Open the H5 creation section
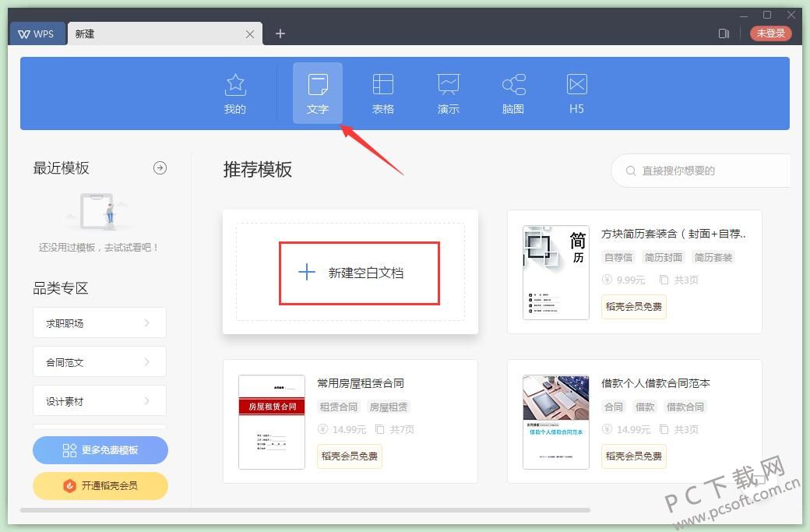Image resolution: width=810 pixels, height=532 pixels. [576, 92]
